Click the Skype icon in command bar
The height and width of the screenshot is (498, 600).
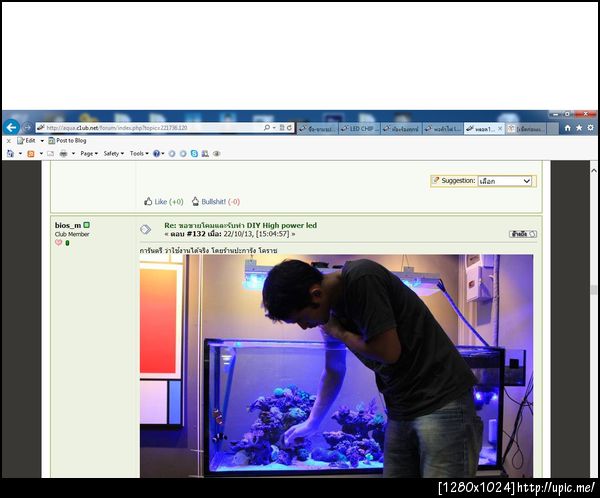click(x=194, y=153)
